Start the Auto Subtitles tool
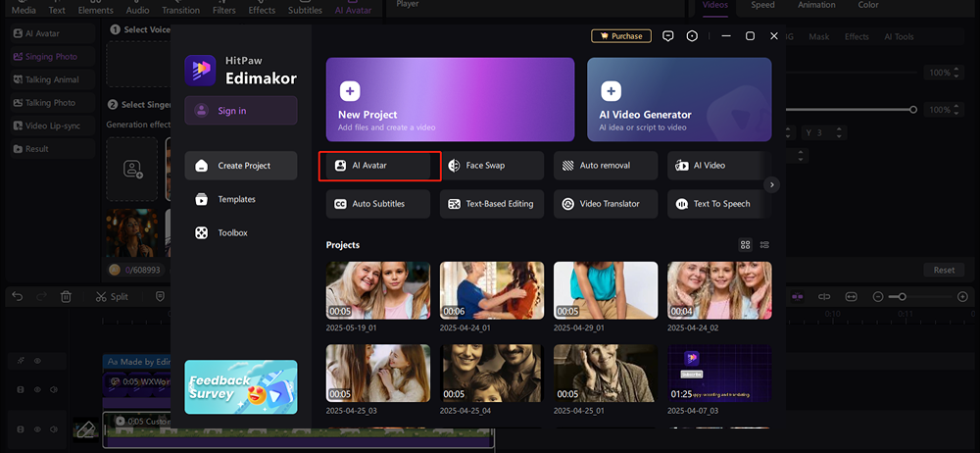This screenshot has width=980, height=453. pos(378,204)
